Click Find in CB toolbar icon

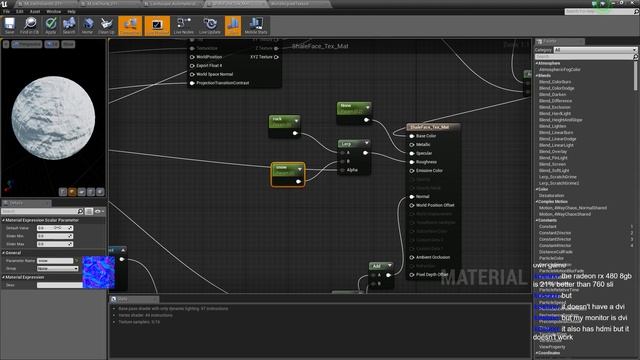[30, 26]
